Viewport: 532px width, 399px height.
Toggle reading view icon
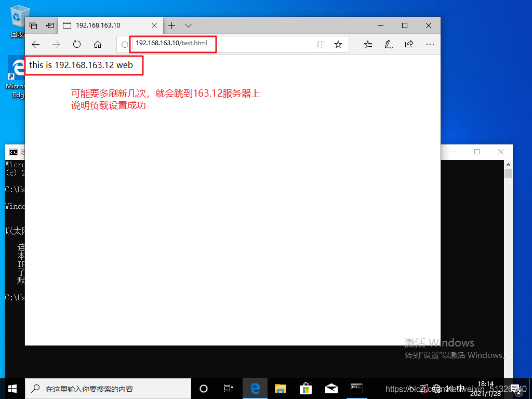(321, 45)
